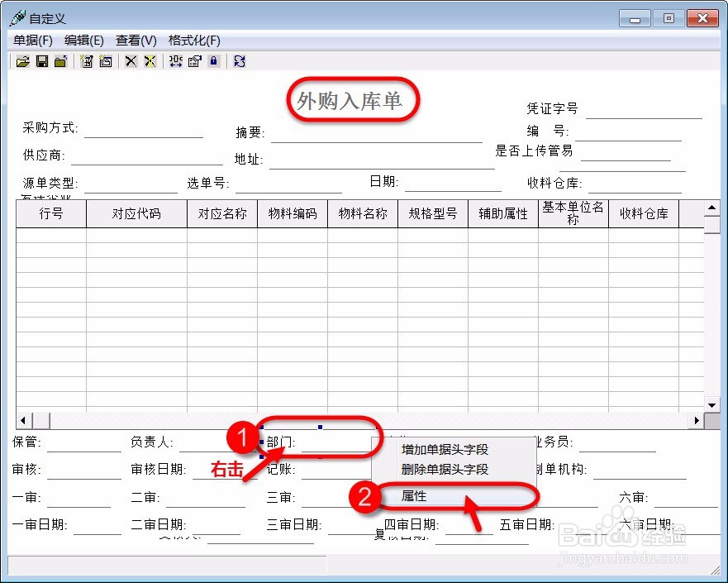The width and height of the screenshot is (728, 583).
Task: Open an existing bill template
Action: [22, 60]
